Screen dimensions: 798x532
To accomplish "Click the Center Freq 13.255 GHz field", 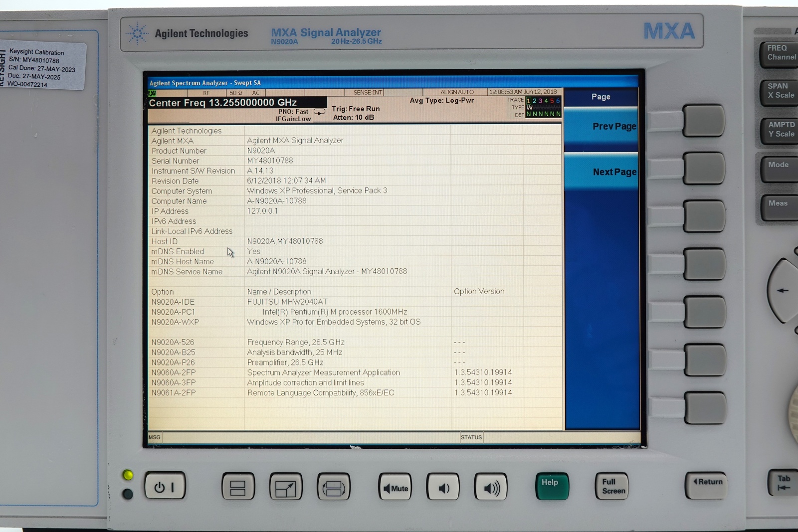I will (x=223, y=103).
